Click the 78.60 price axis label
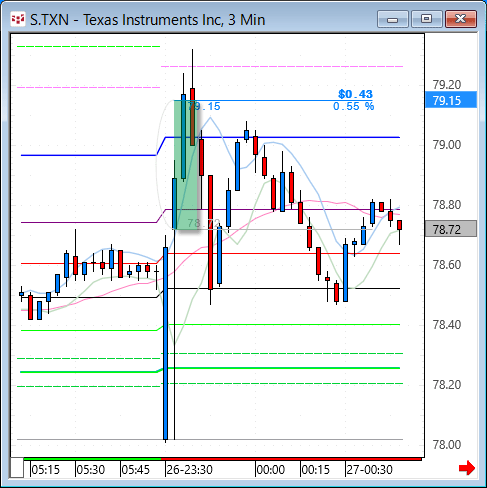The width and height of the screenshot is (487, 488). pyautogui.click(x=447, y=265)
